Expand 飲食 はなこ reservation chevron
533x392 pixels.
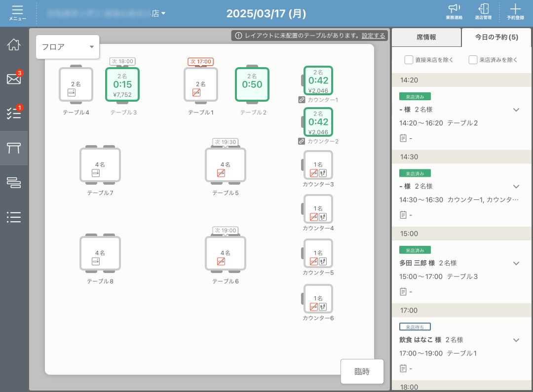(x=516, y=340)
